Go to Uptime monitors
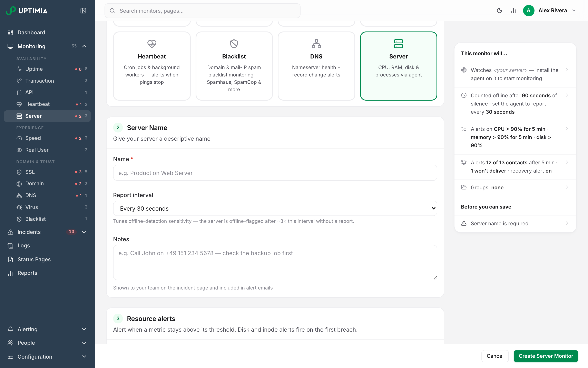This screenshot has width=588, height=368. pyautogui.click(x=47, y=69)
